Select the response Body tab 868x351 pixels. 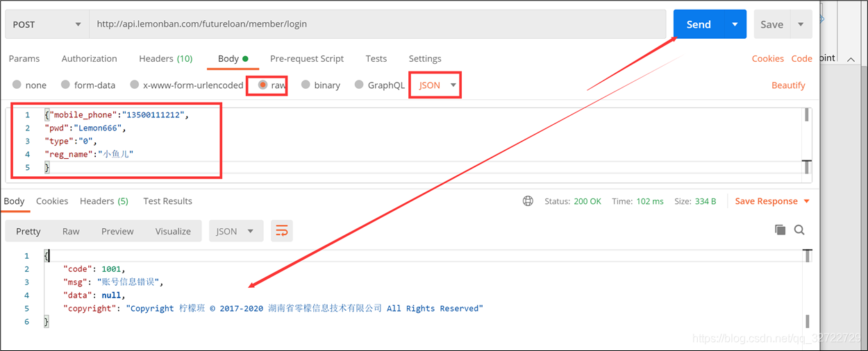pos(14,201)
